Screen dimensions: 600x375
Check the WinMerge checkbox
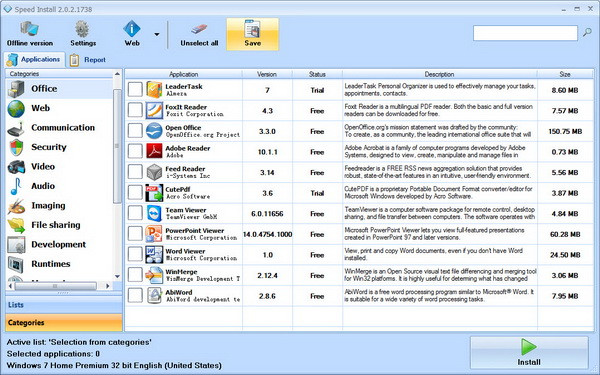coord(135,275)
